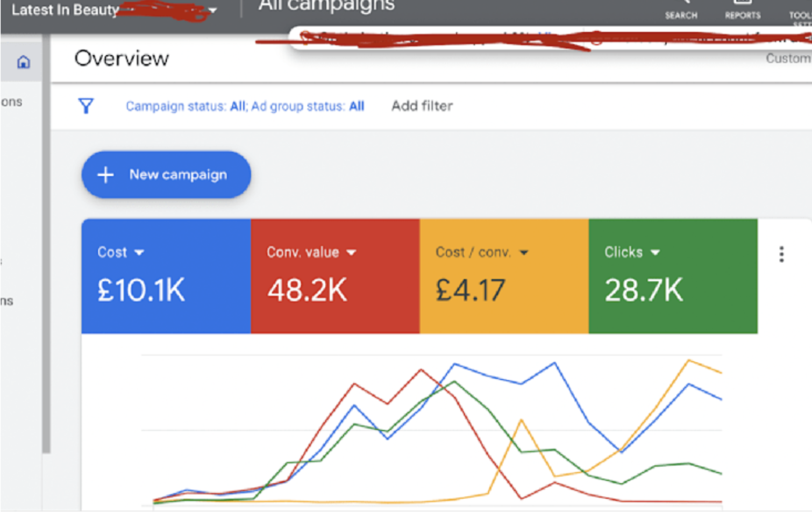Viewport: 812px width, 512px height.
Task: Select the green Clicks scorecard tile
Action: pyautogui.click(x=673, y=276)
